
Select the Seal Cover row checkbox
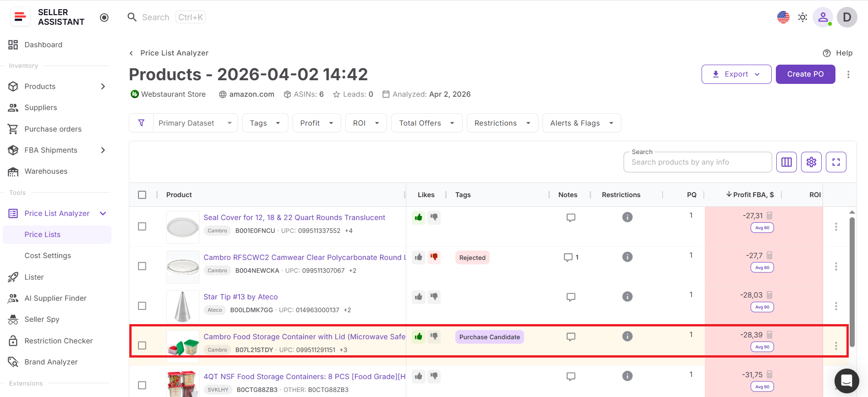[x=142, y=226]
